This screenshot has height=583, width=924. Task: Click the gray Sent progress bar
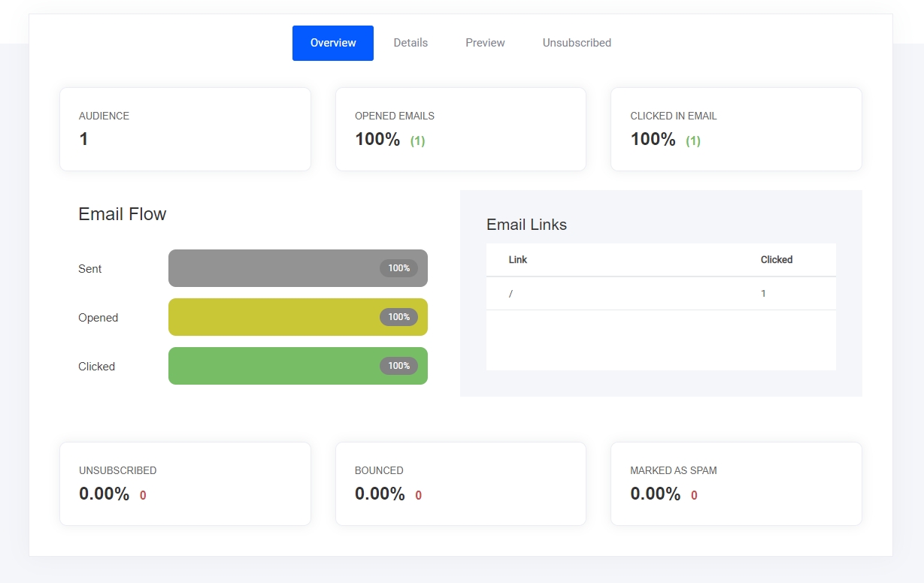[271, 268]
